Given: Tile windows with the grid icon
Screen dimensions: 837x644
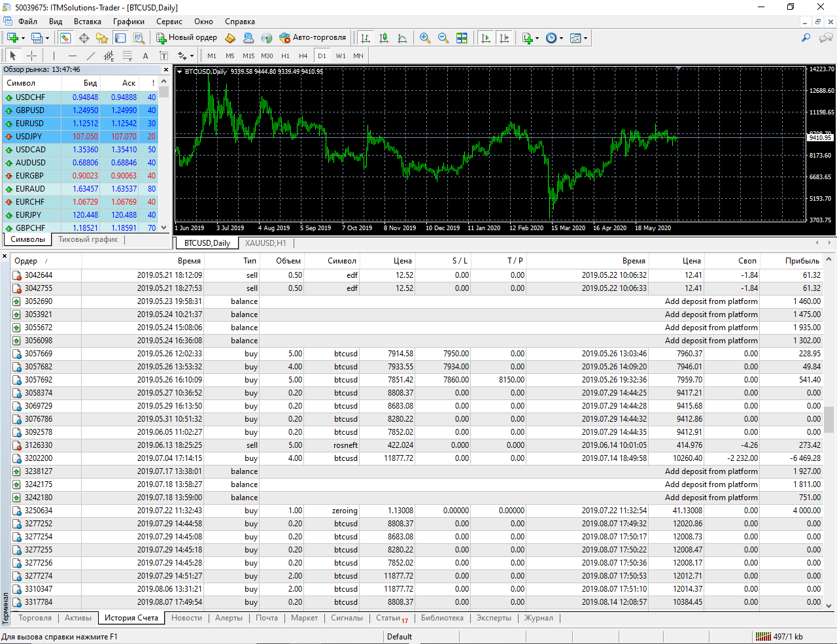Looking at the screenshot, I should coord(462,38).
